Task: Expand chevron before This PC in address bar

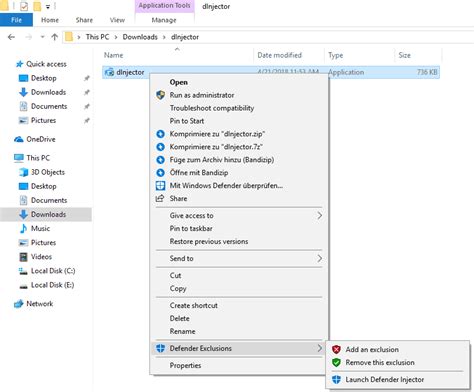Action: (x=79, y=37)
